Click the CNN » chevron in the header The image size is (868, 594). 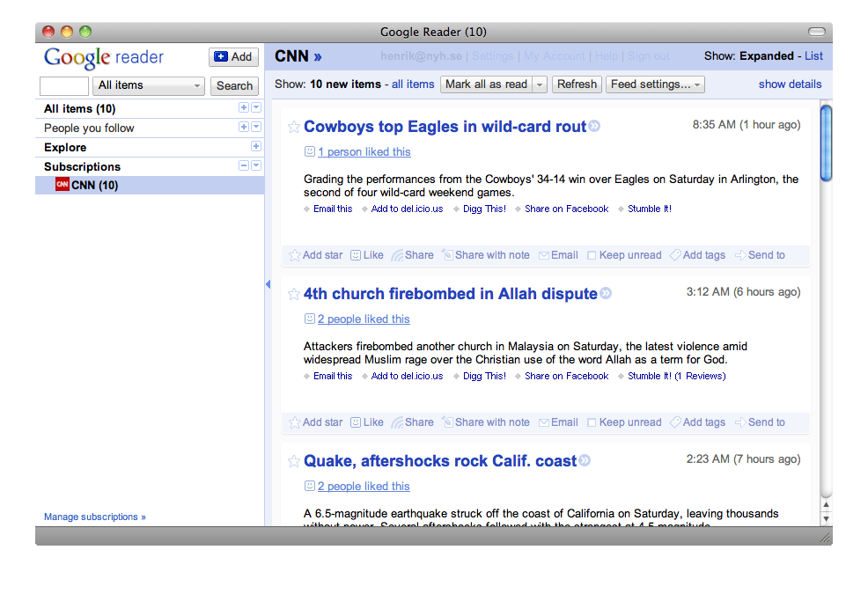pos(318,56)
